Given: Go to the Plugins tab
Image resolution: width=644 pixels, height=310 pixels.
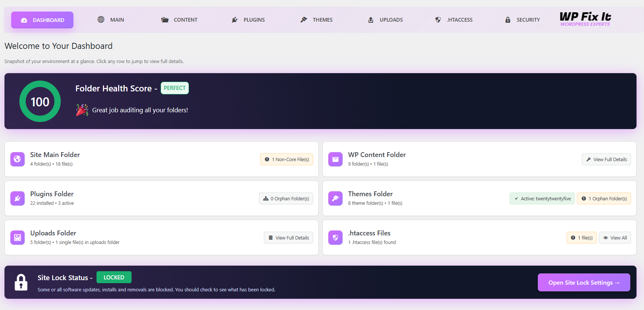Looking at the screenshot, I should (248, 20).
